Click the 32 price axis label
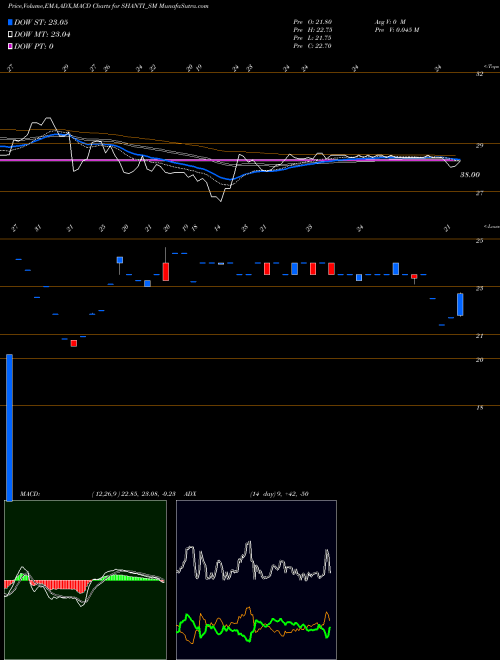 point(479,74)
